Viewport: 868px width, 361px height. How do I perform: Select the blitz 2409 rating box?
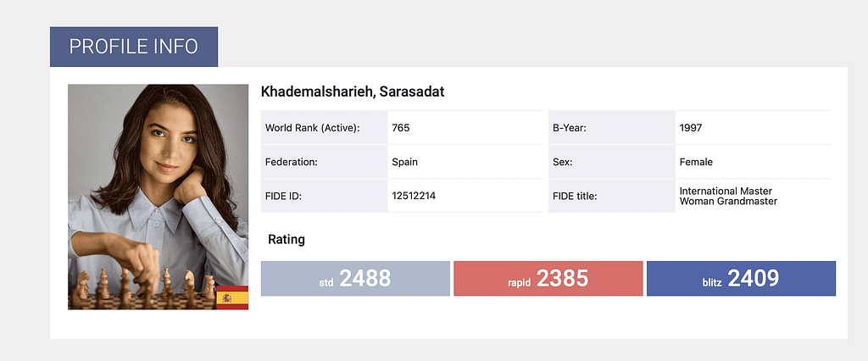click(741, 279)
